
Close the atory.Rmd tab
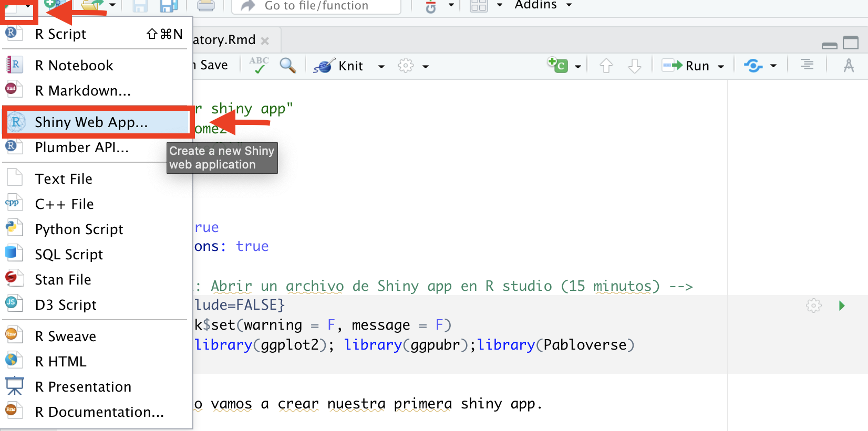265,41
